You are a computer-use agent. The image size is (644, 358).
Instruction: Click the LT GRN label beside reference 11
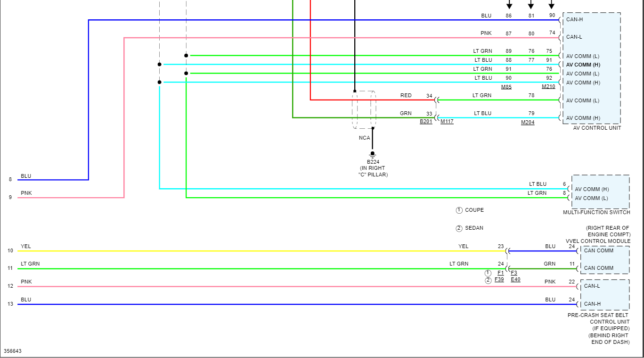point(30,264)
